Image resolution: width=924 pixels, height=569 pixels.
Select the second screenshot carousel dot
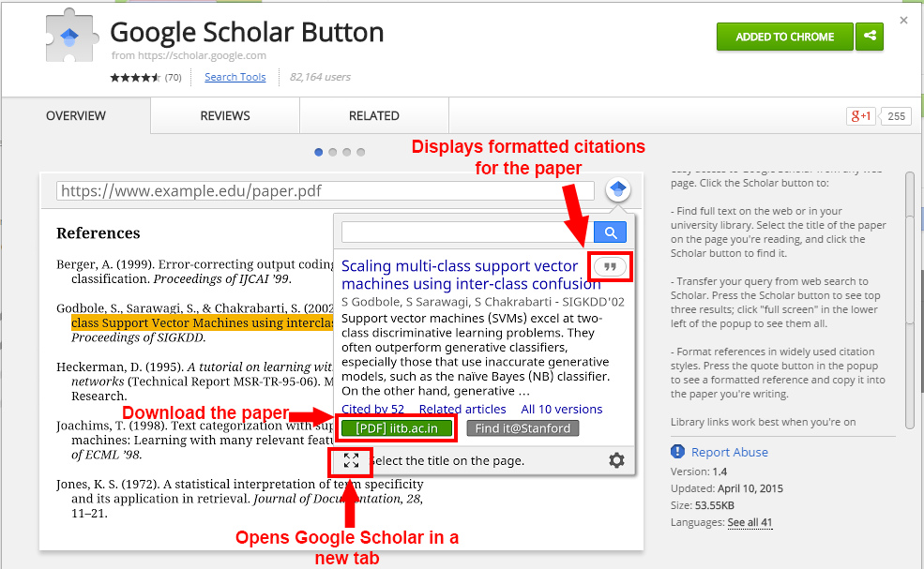[333, 152]
